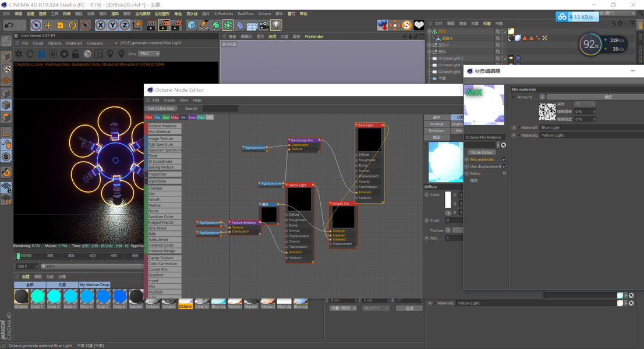644x349 pixels.
Task: Select the Rotate tool icon
Action: pyautogui.click(x=72, y=25)
